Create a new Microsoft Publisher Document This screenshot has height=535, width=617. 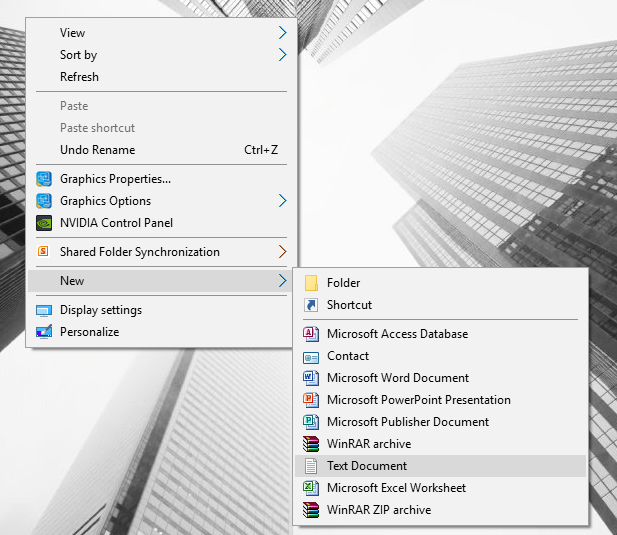pyautogui.click(x=440, y=422)
